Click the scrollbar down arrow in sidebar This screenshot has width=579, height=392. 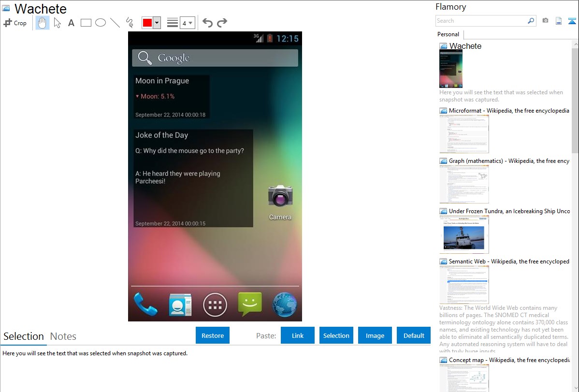coord(575,388)
